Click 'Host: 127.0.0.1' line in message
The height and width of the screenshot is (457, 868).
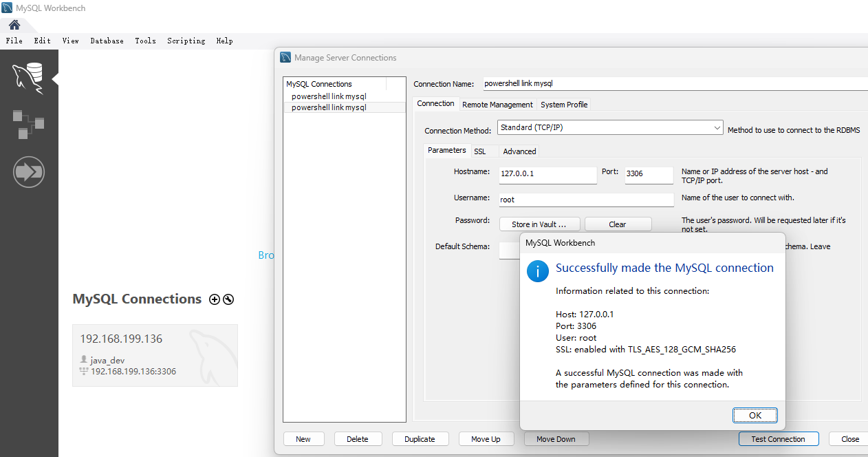585,315
